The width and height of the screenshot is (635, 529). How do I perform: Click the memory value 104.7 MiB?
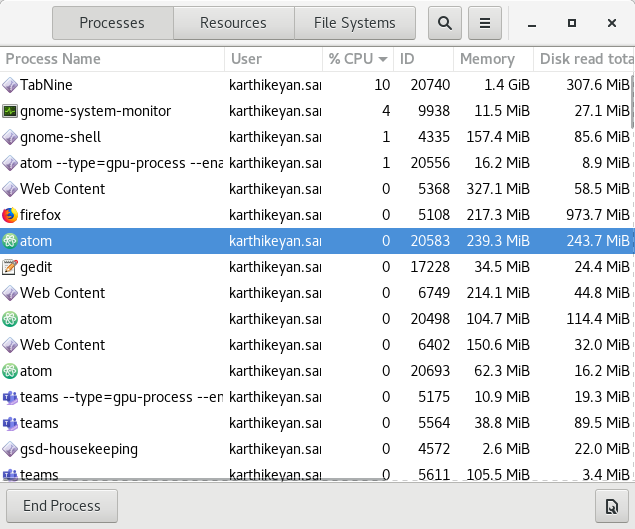pos(498,319)
